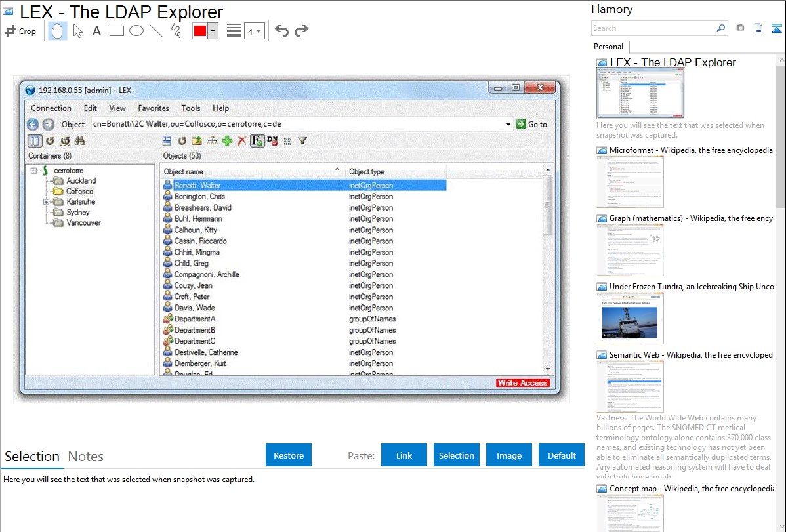The width and height of the screenshot is (786, 532).
Task: Choose the arrow pointer selection tool
Action: click(78, 31)
